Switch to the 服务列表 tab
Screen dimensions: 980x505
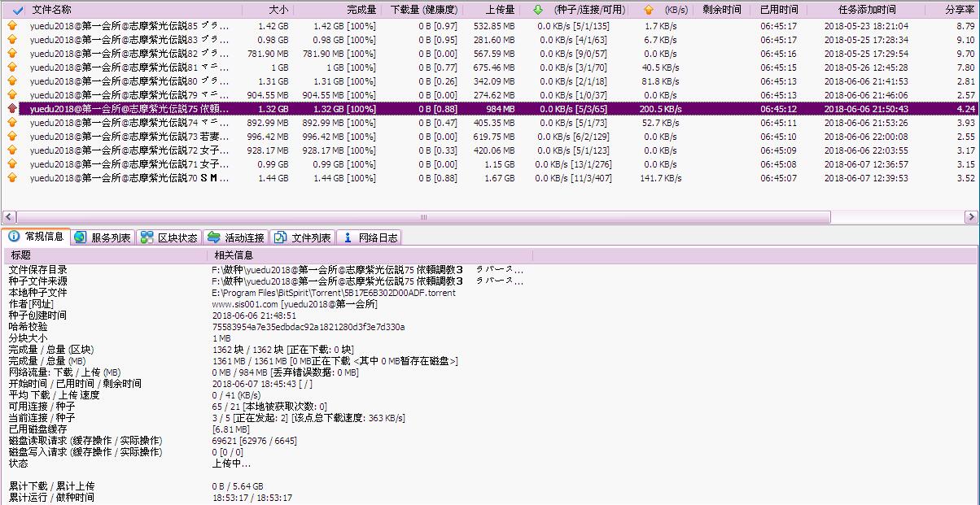[103, 237]
